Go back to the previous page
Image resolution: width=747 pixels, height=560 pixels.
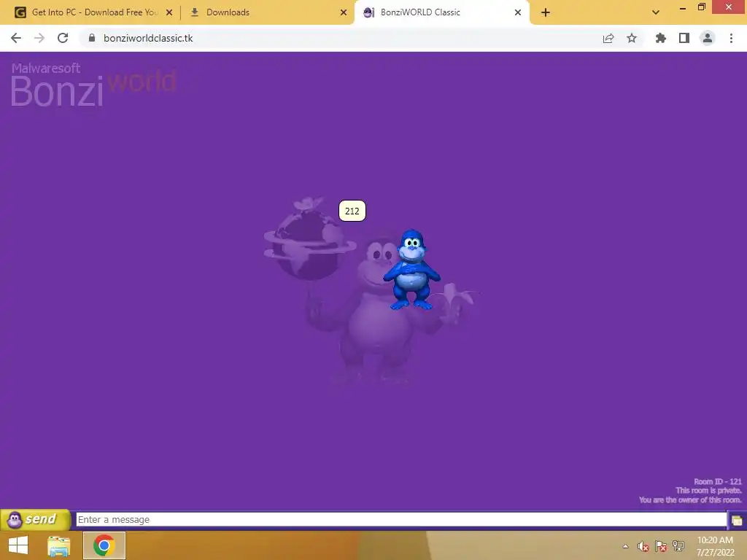point(16,38)
